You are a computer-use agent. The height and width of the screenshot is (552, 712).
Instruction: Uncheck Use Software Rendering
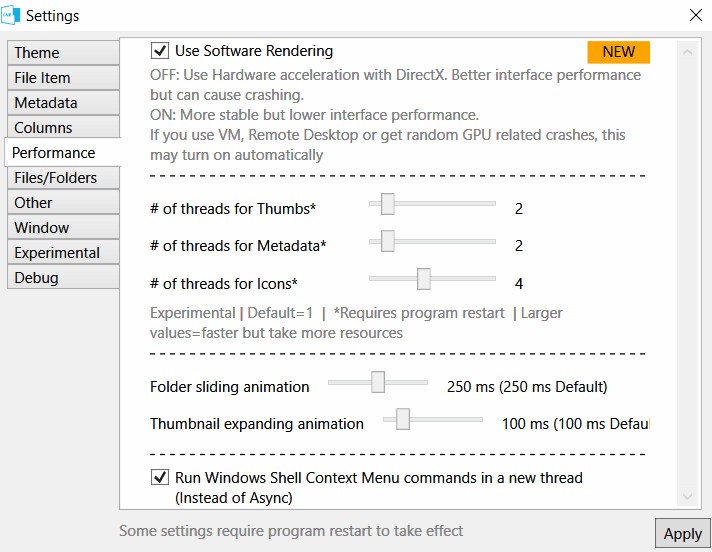160,50
